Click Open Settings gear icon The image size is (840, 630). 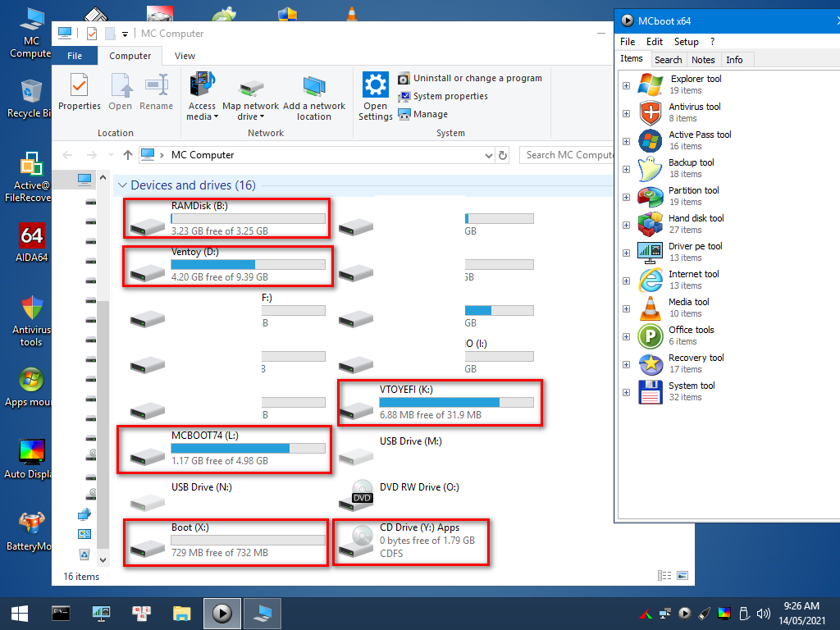pyautogui.click(x=375, y=84)
